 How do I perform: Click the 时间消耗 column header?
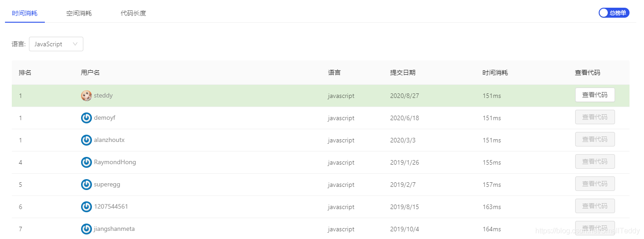point(495,73)
